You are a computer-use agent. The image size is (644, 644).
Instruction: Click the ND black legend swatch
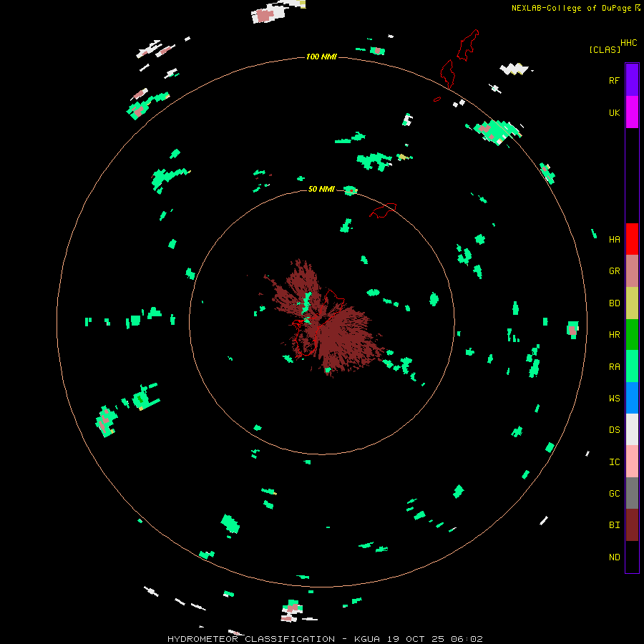pyautogui.click(x=632, y=557)
